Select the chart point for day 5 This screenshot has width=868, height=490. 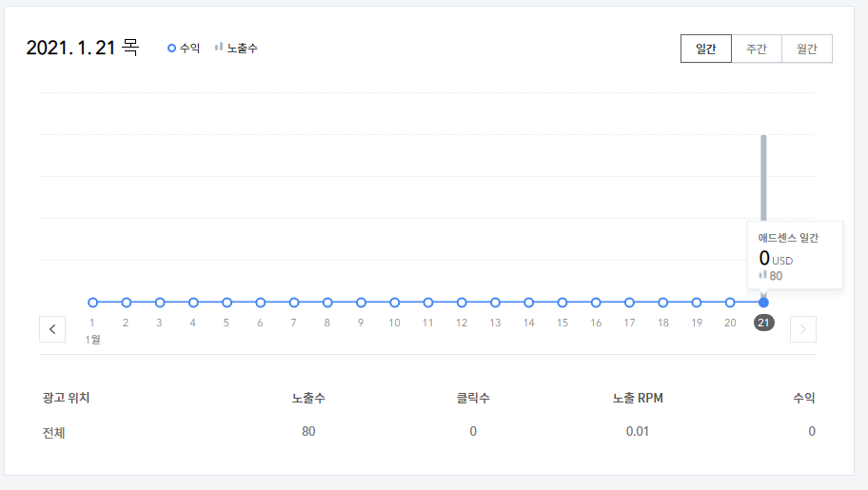227,303
